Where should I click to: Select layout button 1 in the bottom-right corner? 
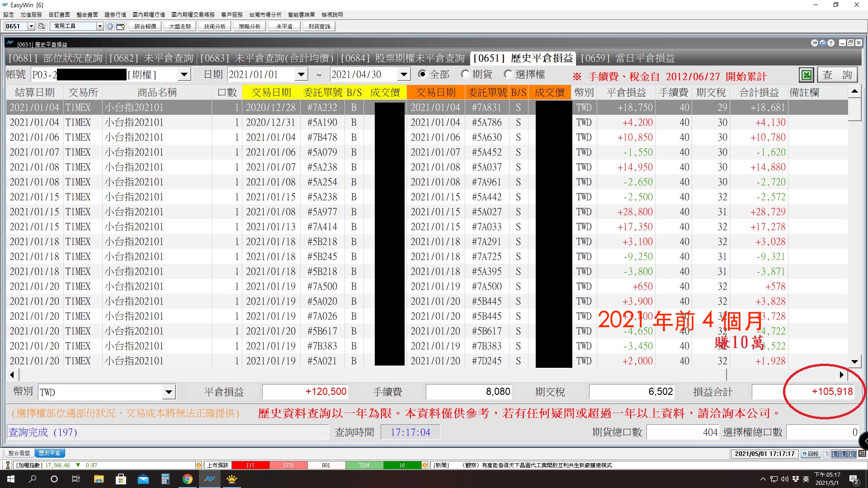[x=827, y=454]
